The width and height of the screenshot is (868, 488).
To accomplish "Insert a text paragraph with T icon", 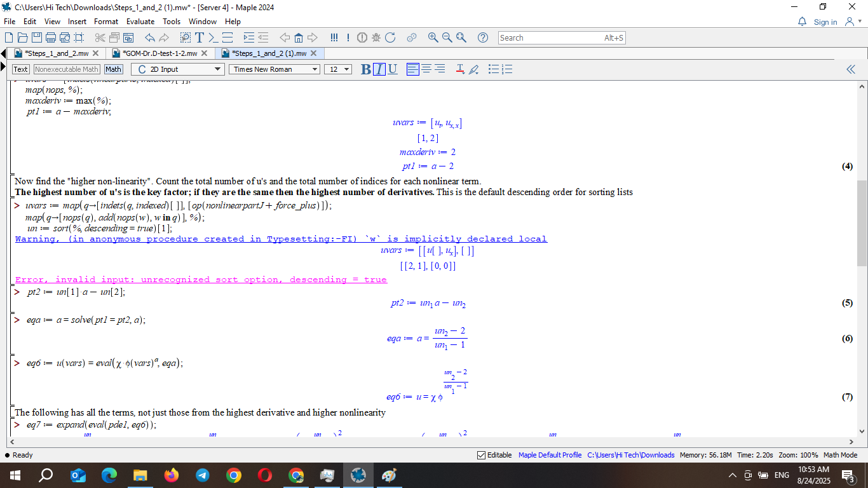I will click(x=200, y=37).
